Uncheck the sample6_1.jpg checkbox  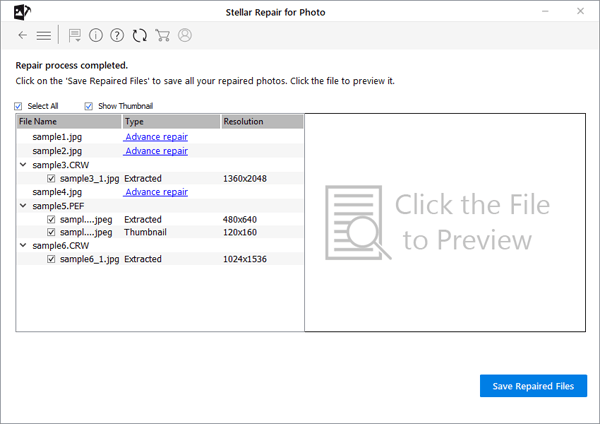tap(51, 259)
